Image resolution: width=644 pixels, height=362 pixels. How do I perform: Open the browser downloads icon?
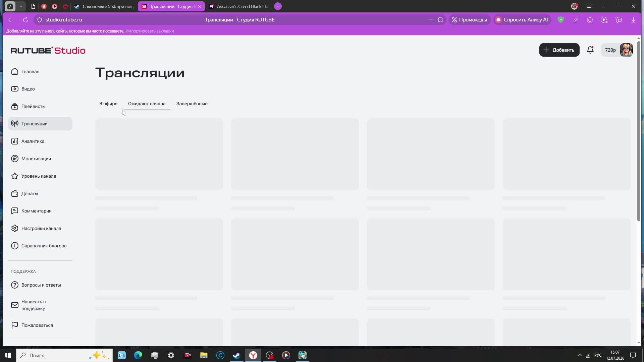(633, 20)
